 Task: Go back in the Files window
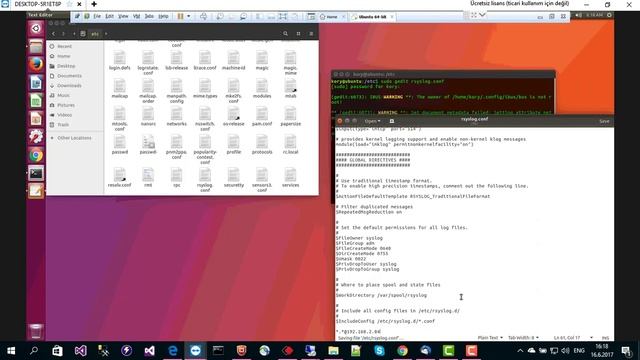[53, 34]
